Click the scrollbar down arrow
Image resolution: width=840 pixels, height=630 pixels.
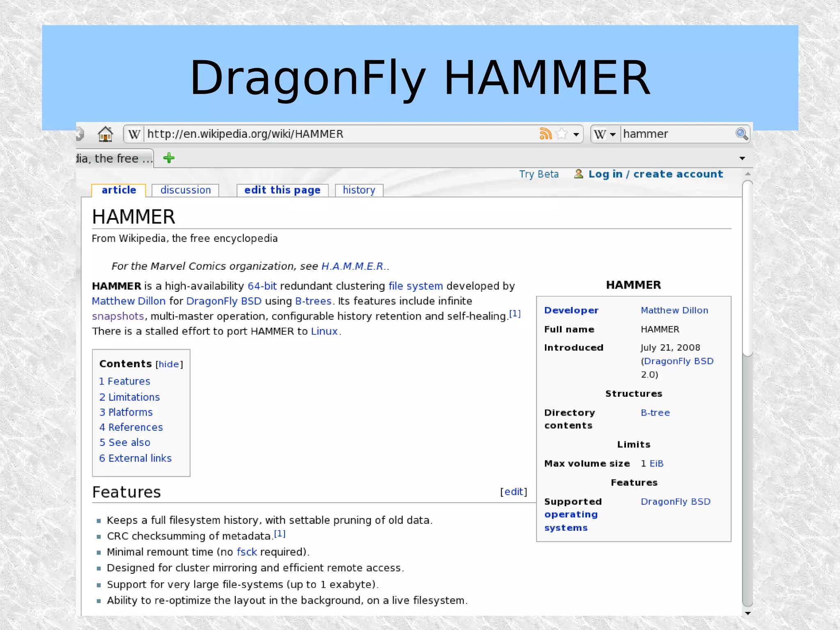(x=748, y=613)
